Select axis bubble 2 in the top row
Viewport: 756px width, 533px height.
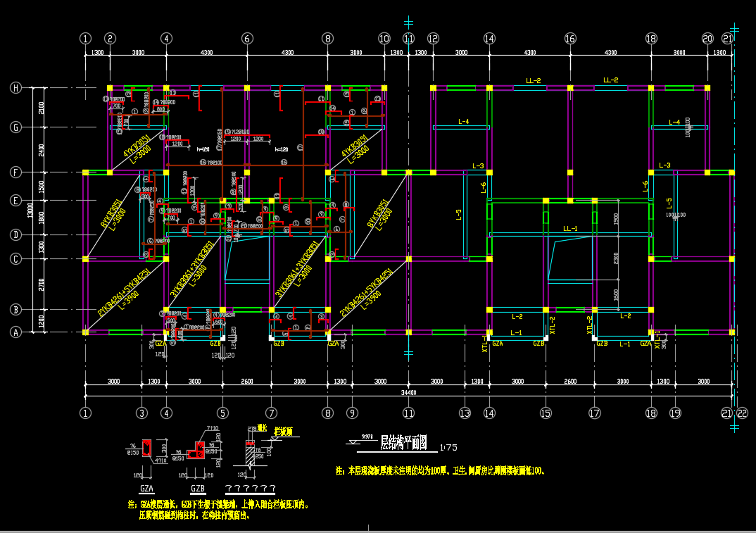[x=110, y=39]
